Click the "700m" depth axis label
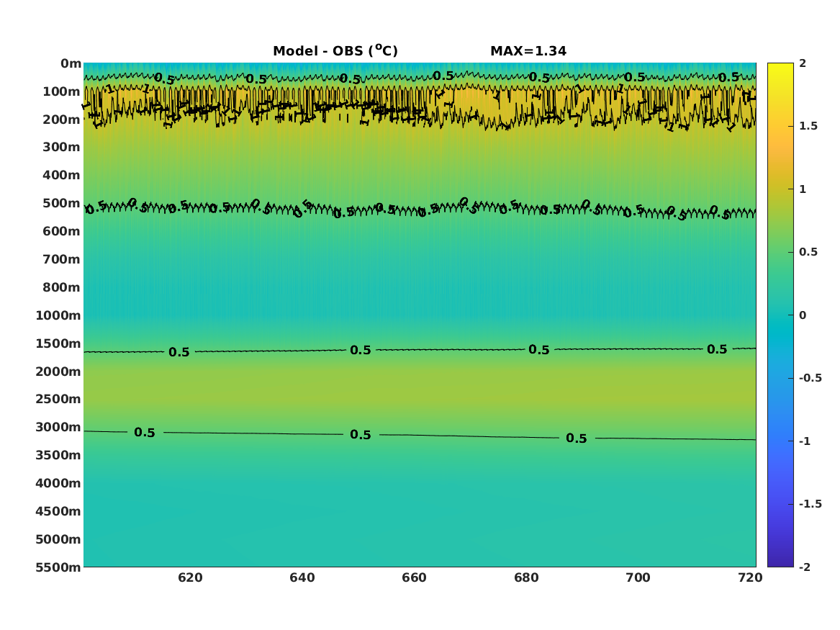Image resolution: width=840 pixels, height=630 pixels. 62,259
